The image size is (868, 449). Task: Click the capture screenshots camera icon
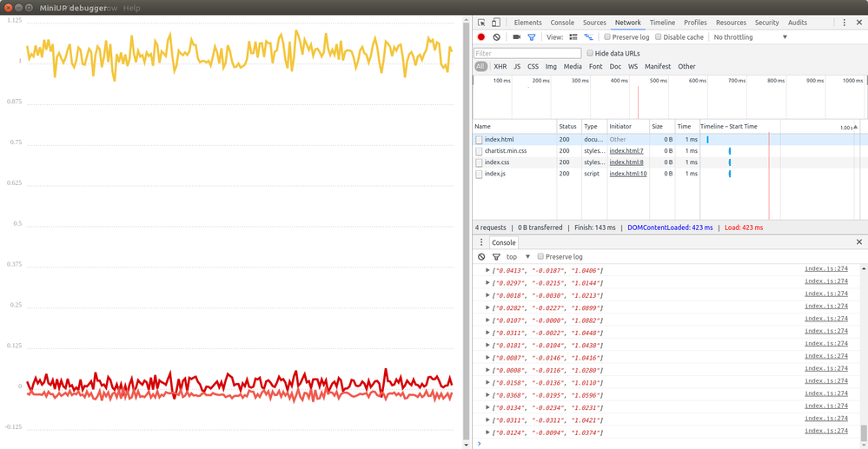(516, 37)
